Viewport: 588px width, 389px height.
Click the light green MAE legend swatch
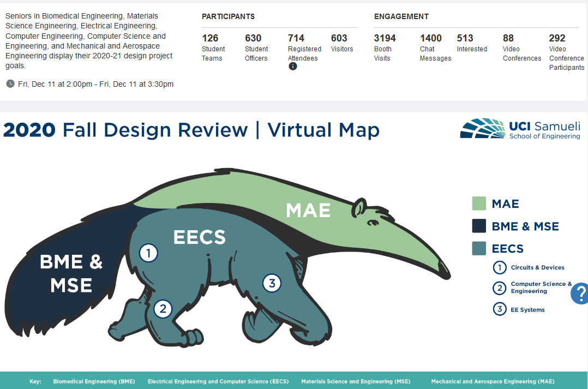(x=479, y=204)
